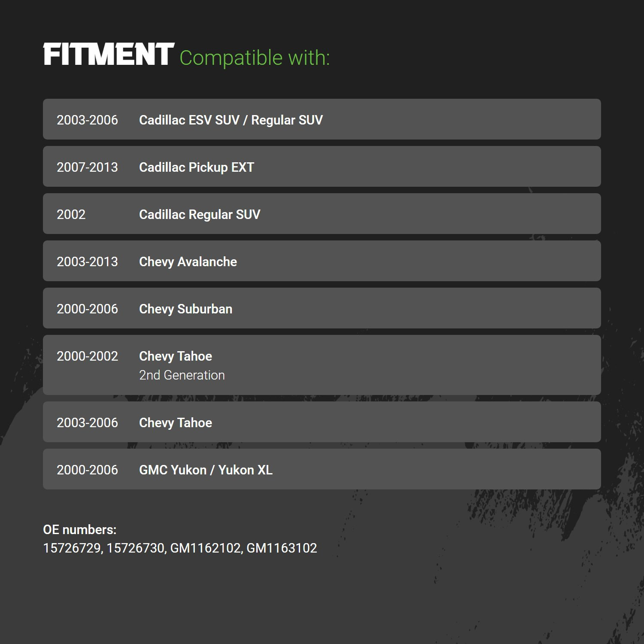Click OE number 15726730

pos(135,548)
